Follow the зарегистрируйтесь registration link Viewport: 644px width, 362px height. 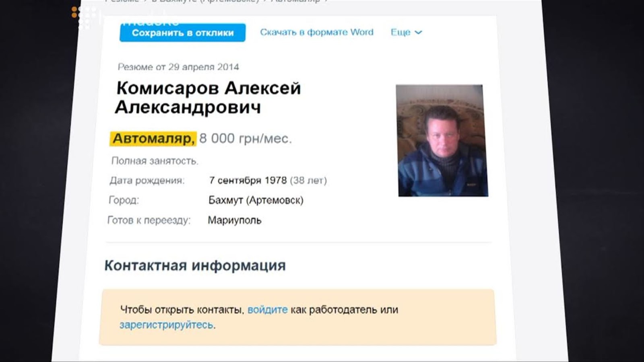[x=166, y=325]
